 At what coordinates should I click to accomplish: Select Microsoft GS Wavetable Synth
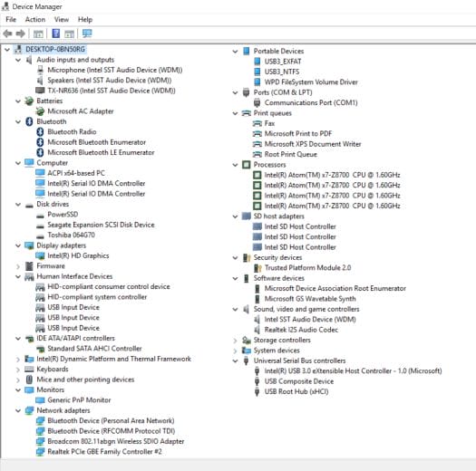[x=310, y=299]
